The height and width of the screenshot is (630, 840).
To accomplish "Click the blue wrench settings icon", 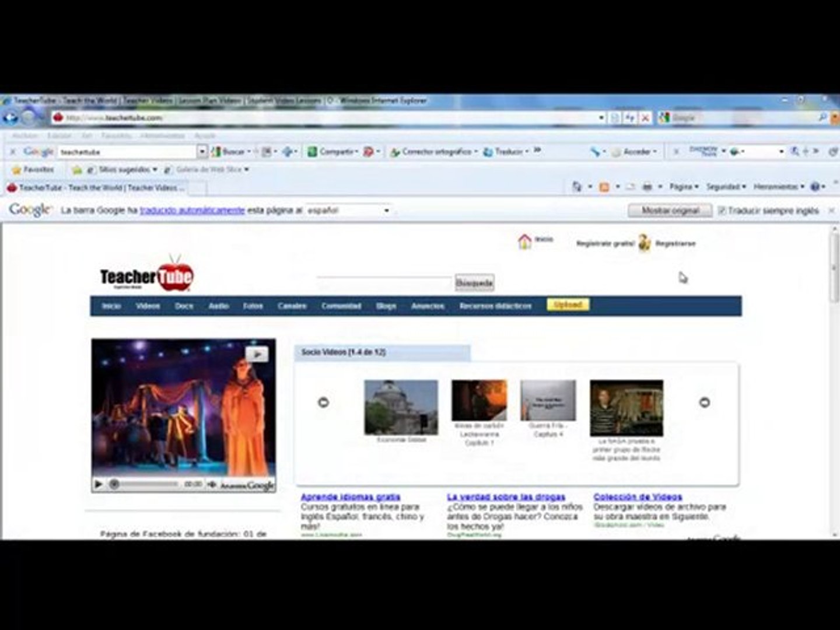I will pyautogui.click(x=594, y=152).
